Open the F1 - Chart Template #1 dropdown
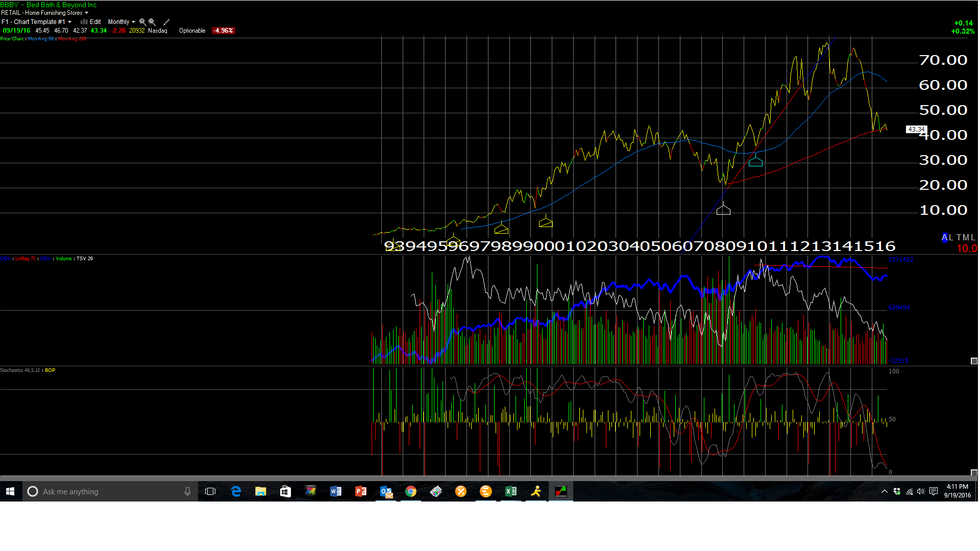This screenshot has width=980, height=551. pyautogui.click(x=36, y=21)
